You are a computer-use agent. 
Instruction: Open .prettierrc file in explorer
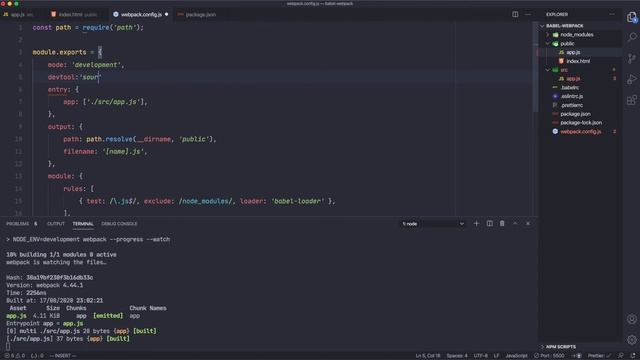coord(580,105)
